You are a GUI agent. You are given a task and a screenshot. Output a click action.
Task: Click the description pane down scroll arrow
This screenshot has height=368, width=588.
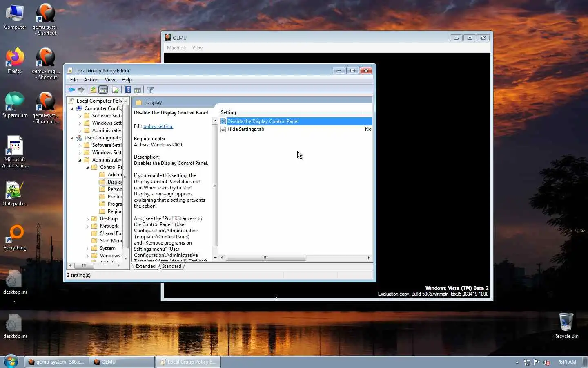(215, 258)
